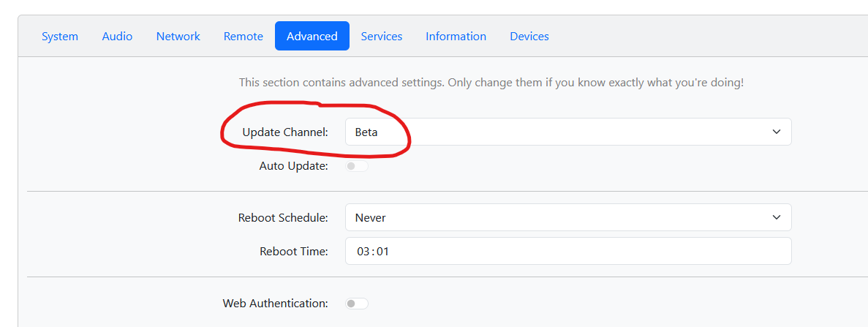This screenshot has width=868, height=327.
Task: Go to the Network tab
Action: [178, 36]
